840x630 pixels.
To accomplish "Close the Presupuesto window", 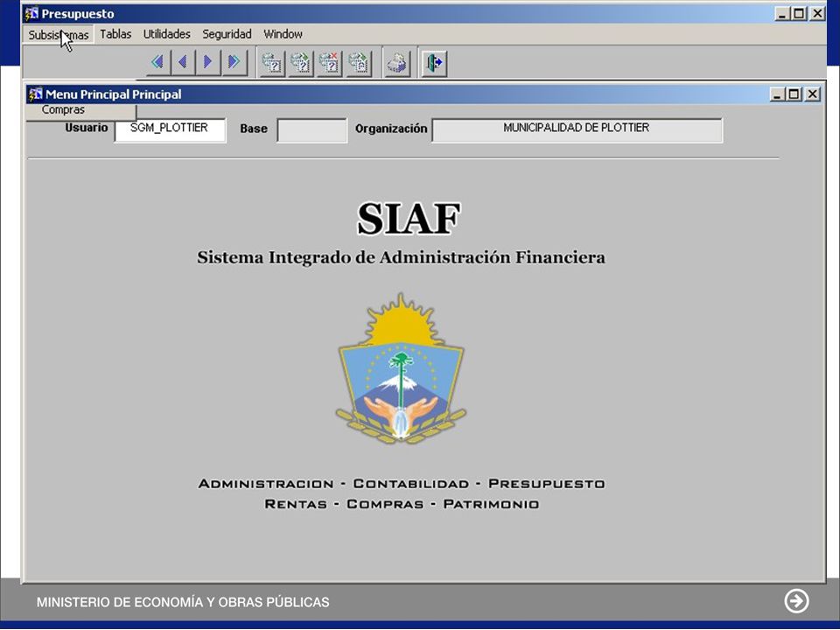I will tap(817, 14).
